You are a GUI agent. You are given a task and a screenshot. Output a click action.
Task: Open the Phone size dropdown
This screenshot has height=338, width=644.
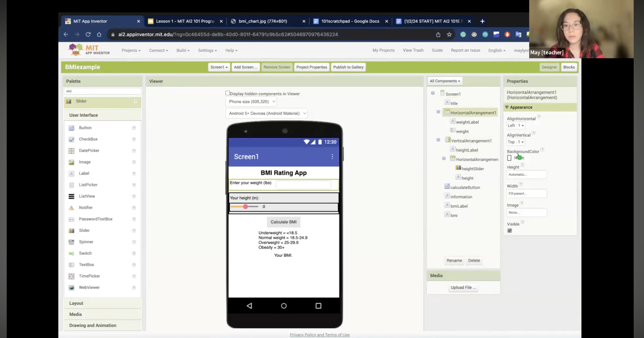point(251,102)
